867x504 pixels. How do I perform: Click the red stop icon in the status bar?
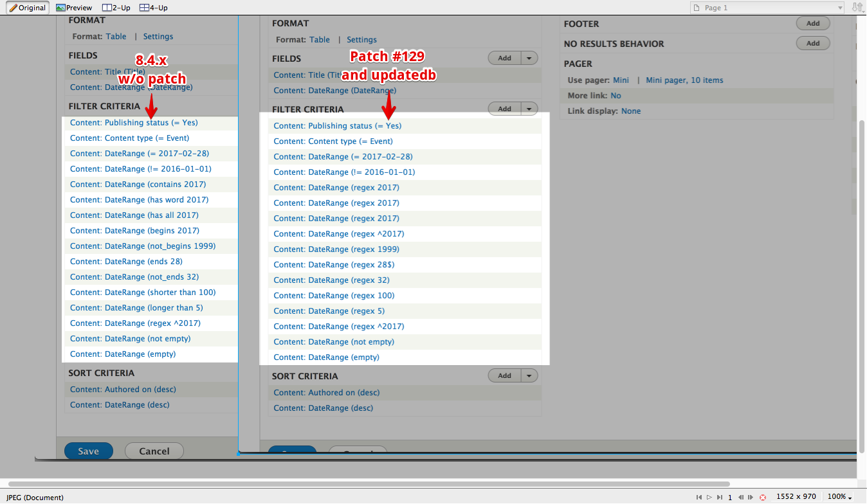pos(762,497)
